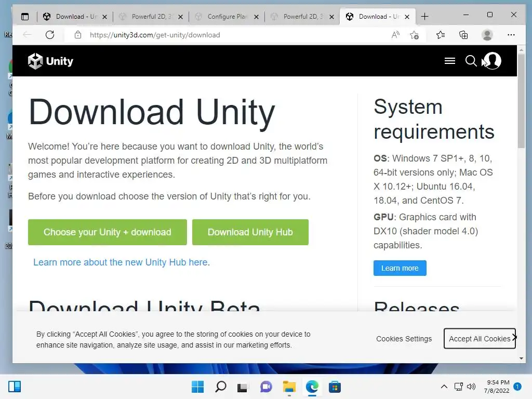Open the Edge tab actions menu

[x=25, y=17]
